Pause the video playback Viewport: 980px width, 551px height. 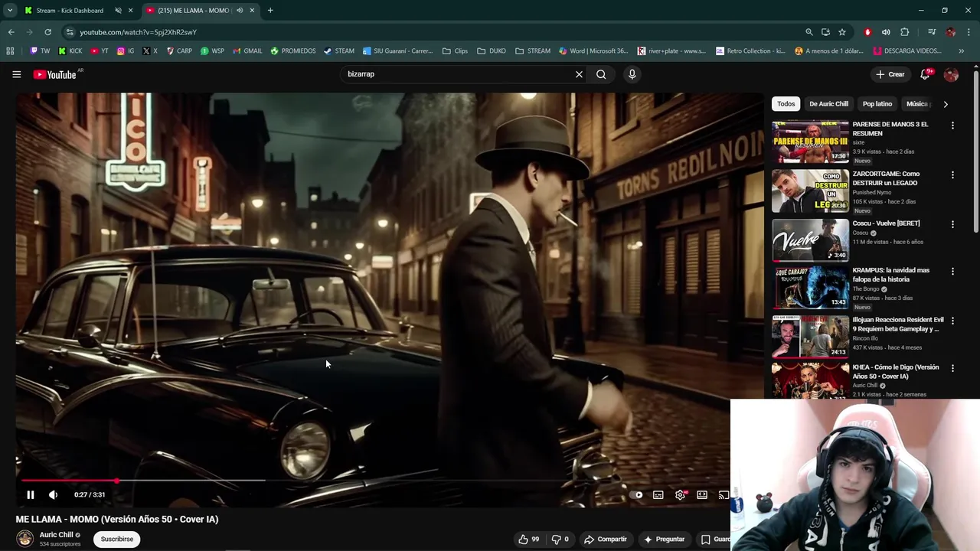point(31,494)
